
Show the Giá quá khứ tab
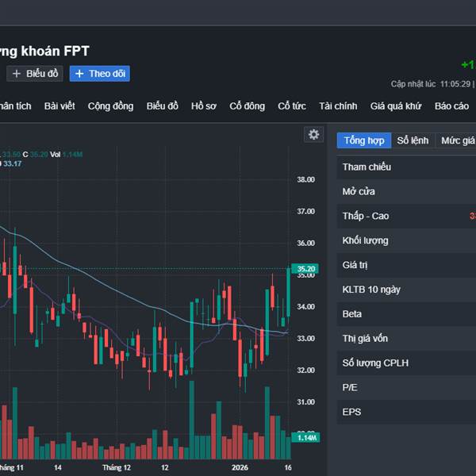coord(396,106)
